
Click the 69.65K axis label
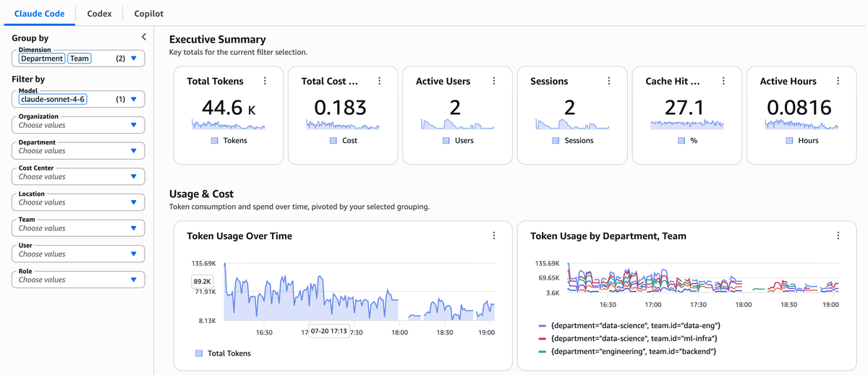coord(548,277)
